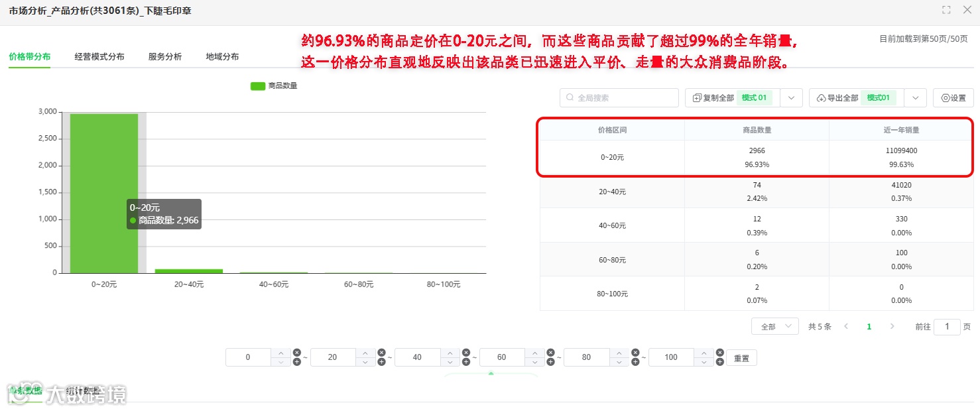Toggle fullscreen for the analysis dialog
980x411 pixels.
click(x=946, y=10)
